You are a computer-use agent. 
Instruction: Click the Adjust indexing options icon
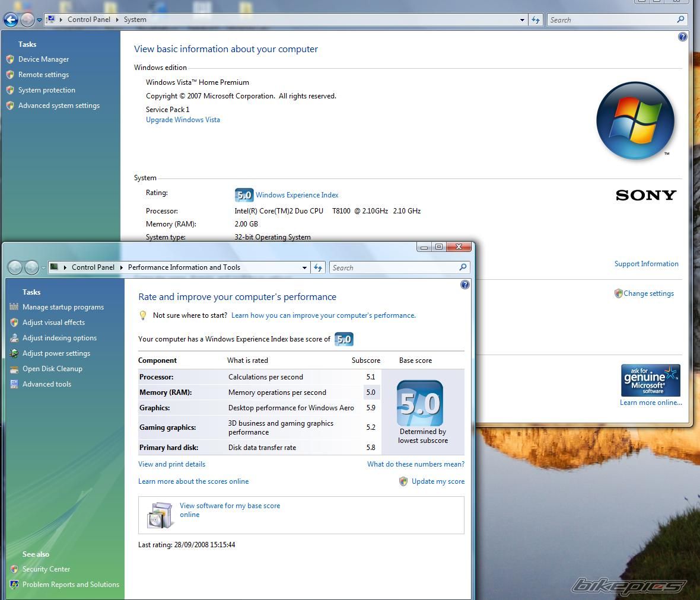click(14, 338)
